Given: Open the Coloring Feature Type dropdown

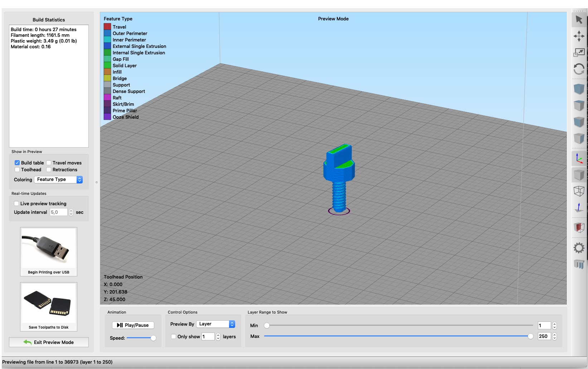Looking at the screenshot, I should click(x=59, y=179).
